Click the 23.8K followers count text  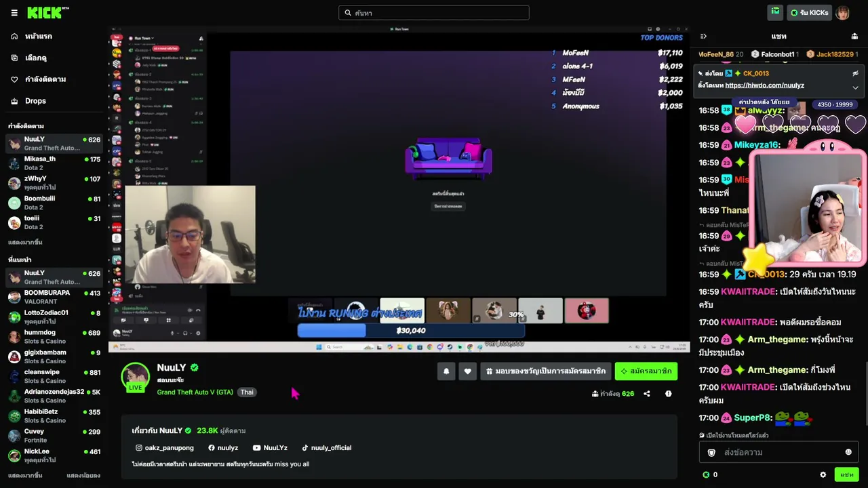point(208,430)
